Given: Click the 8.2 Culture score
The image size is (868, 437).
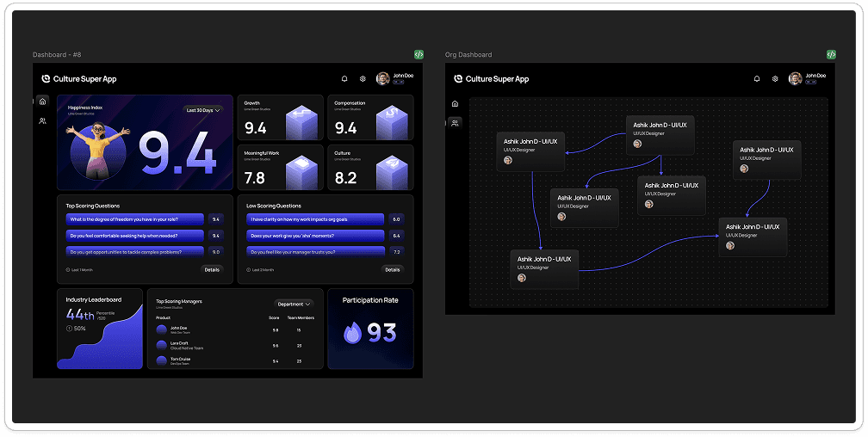Looking at the screenshot, I should 345,178.
